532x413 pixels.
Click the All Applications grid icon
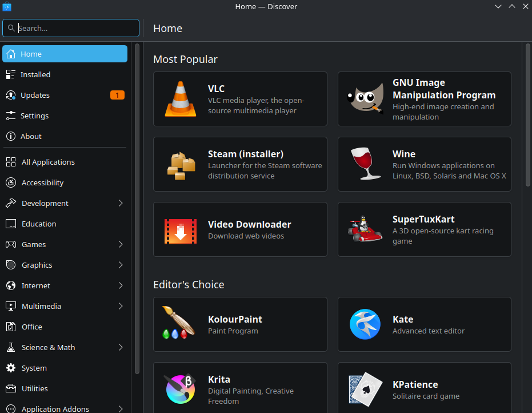[x=11, y=162]
